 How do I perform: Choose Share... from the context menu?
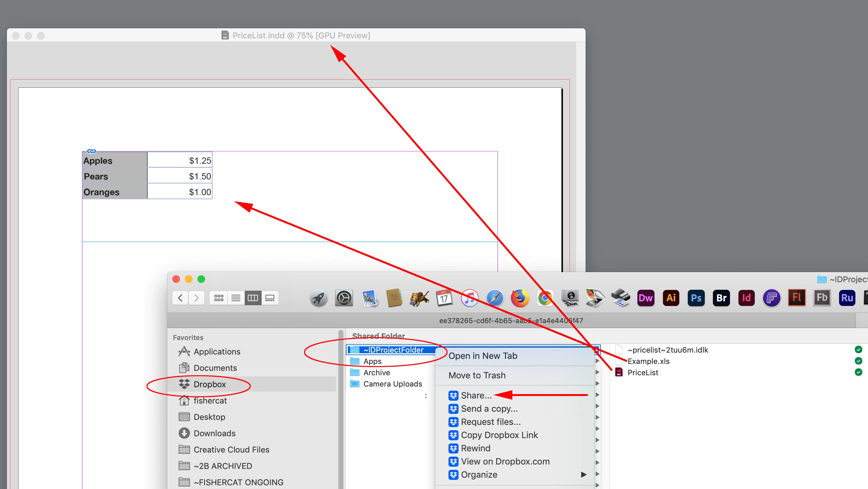click(476, 395)
